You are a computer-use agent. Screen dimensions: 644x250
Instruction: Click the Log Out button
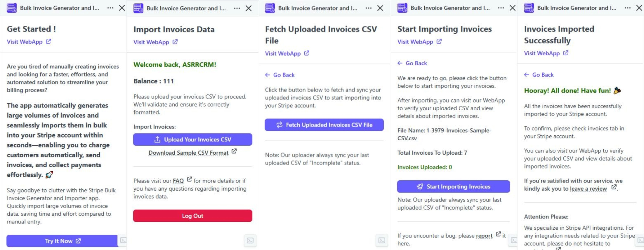pos(192,216)
